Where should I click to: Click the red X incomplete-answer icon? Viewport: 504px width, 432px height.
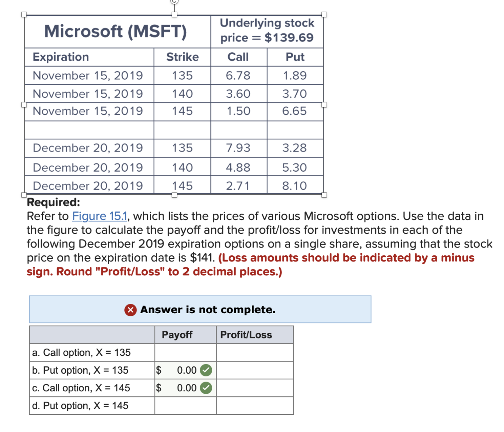click(x=130, y=309)
